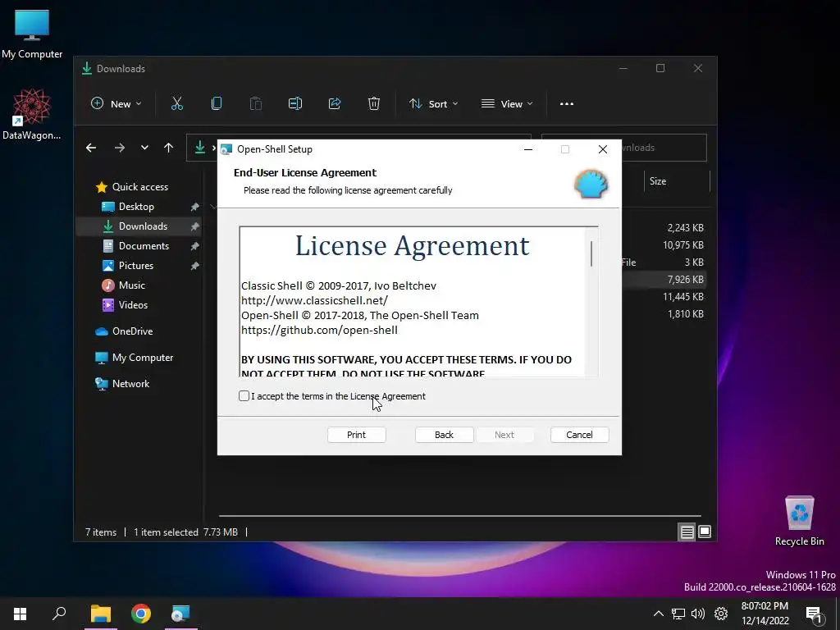Select the file sized 1,810 KB
Image resolution: width=840 pixels, height=630 pixels.
pyautogui.click(x=685, y=314)
